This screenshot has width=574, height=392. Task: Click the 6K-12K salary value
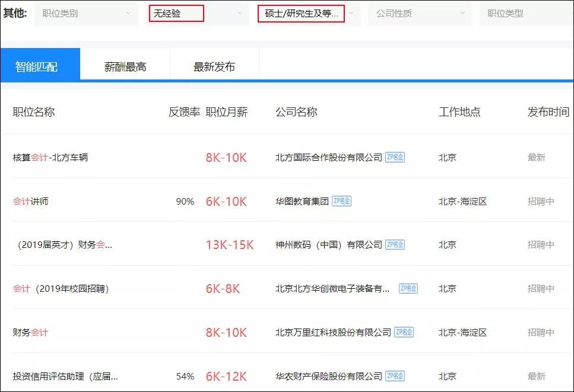coord(226,376)
